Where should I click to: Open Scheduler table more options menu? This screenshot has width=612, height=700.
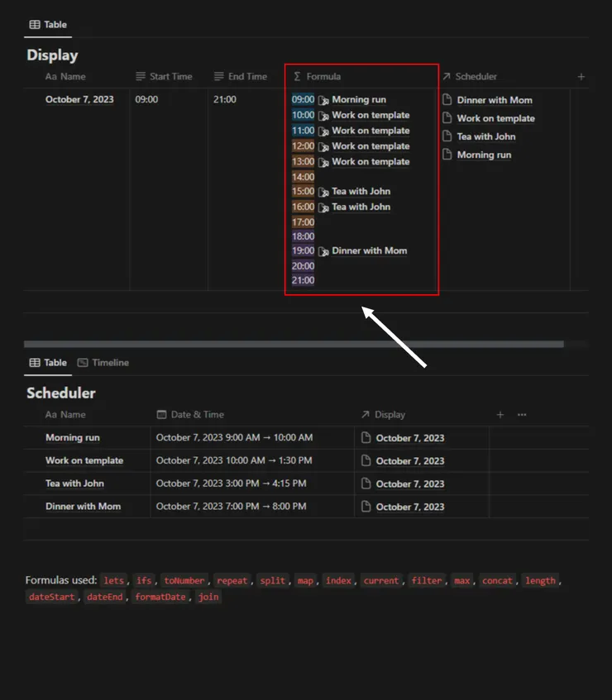tap(522, 415)
